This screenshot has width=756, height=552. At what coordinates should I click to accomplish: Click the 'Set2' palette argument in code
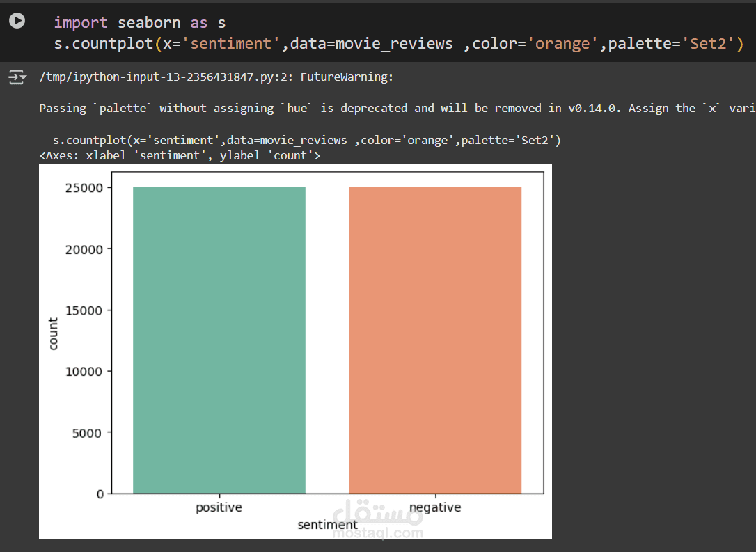tap(708, 43)
